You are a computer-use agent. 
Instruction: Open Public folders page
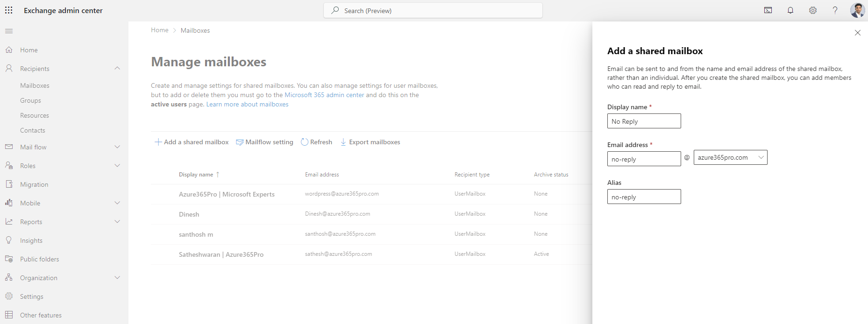pos(40,259)
